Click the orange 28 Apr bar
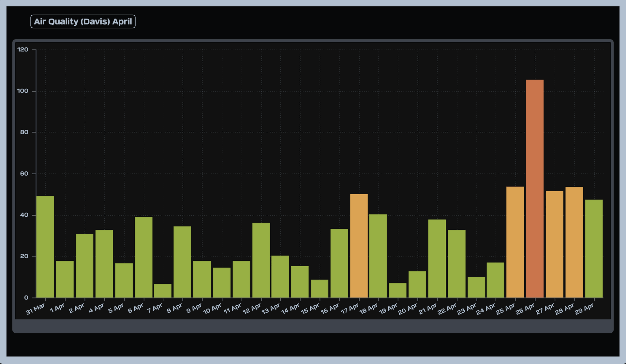This screenshot has width=626, height=364. [574, 242]
